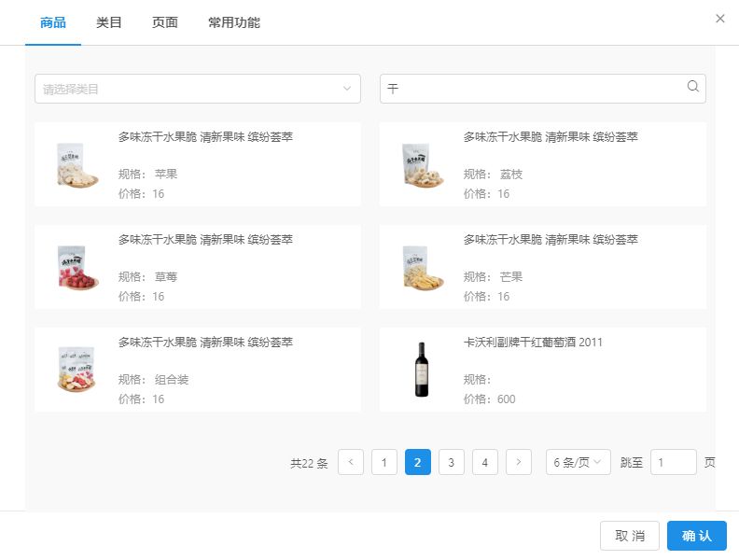Screen dimensions: 739x560
Task: Go to previous page arrow
Action: coord(351,462)
